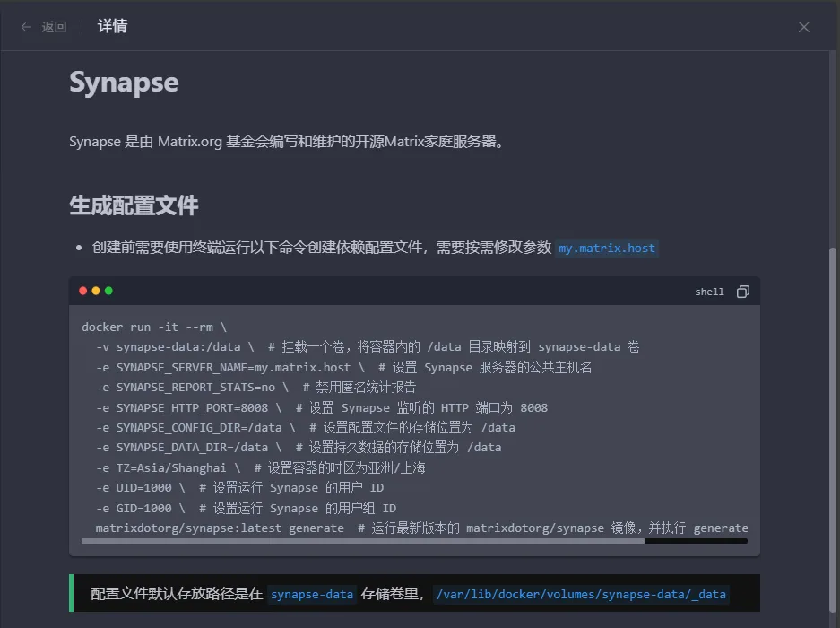The width and height of the screenshot is (840, 628).
Task: Click the green dot on code block
Action: tap(108, 291)
